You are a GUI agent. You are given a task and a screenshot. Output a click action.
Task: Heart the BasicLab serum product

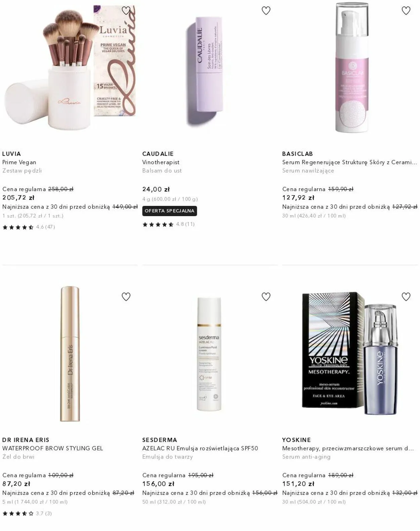tap(406, 11)
